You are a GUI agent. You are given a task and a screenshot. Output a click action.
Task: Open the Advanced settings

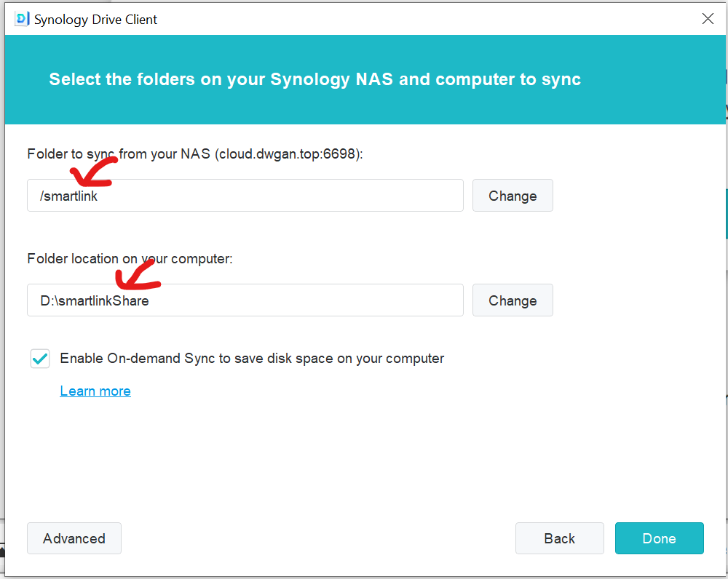(x=74, y=538)
